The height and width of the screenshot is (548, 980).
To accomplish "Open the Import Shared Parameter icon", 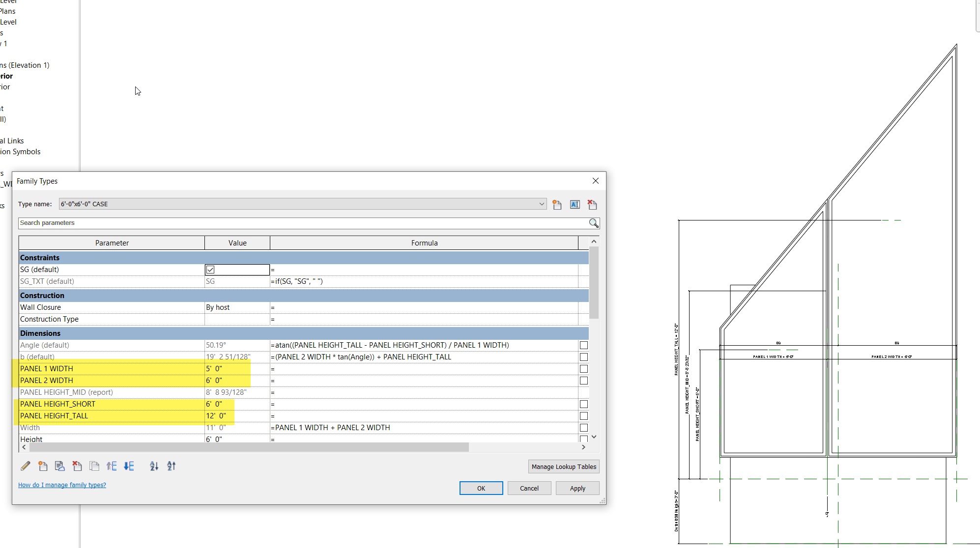I will (60, 466).
